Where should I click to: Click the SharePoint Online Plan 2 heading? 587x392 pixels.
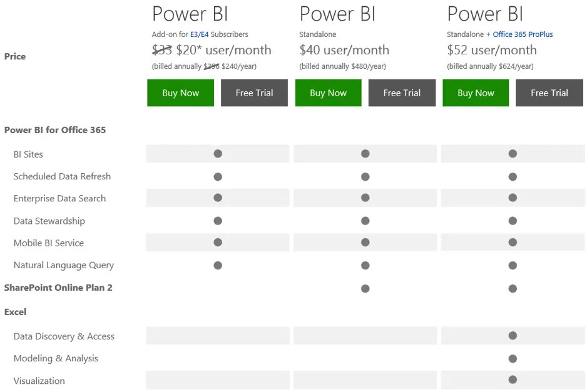click(x=58, y=288)
